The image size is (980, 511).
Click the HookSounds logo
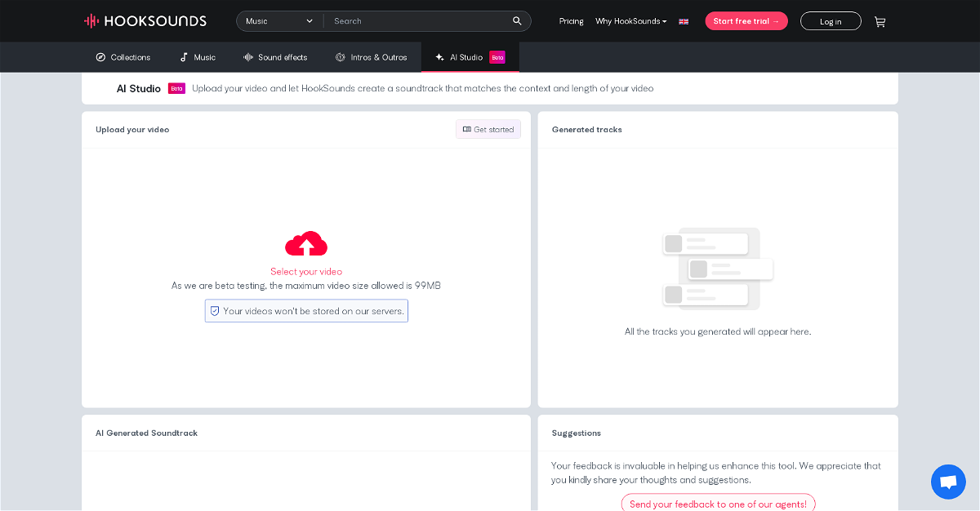click(x=145, y=21)
